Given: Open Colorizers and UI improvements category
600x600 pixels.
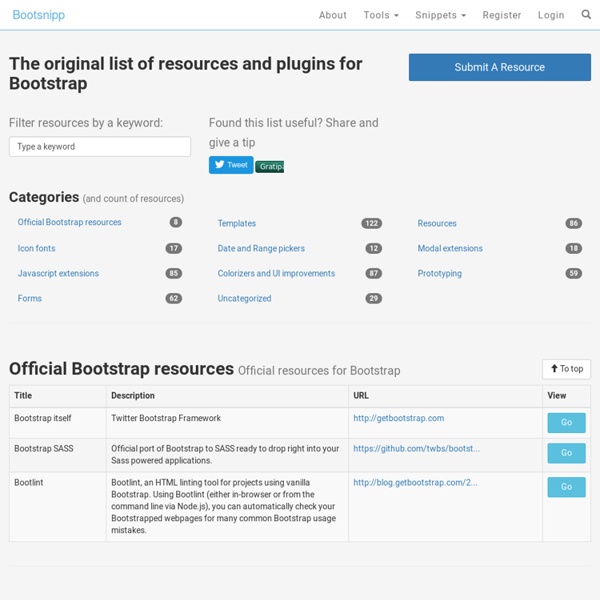Looking at the screenshot, I should (x=276, y=273).
